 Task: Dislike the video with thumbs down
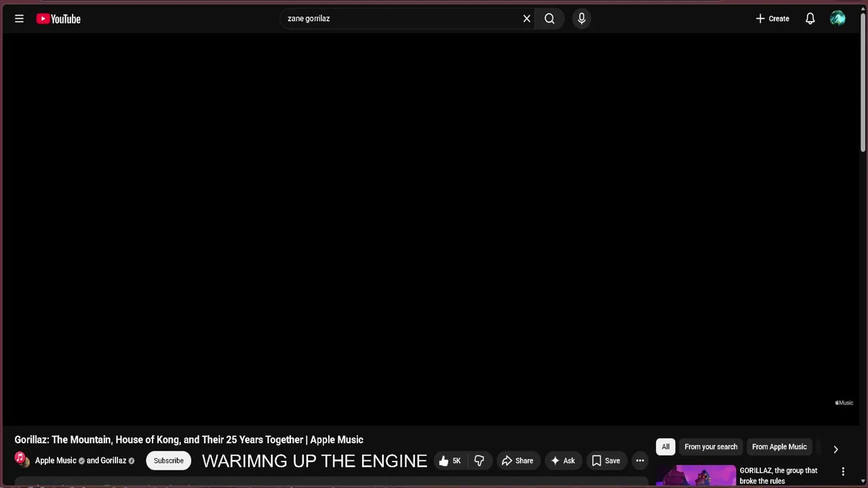point(479,461)
